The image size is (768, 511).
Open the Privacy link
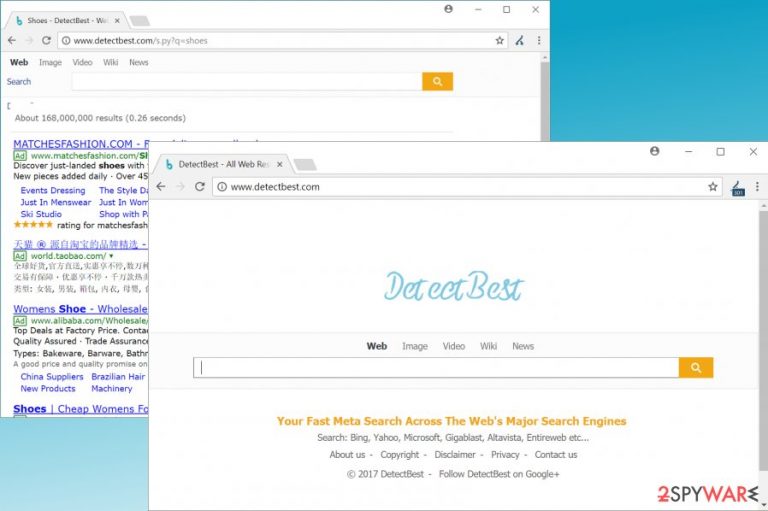[x=505, y=455]
